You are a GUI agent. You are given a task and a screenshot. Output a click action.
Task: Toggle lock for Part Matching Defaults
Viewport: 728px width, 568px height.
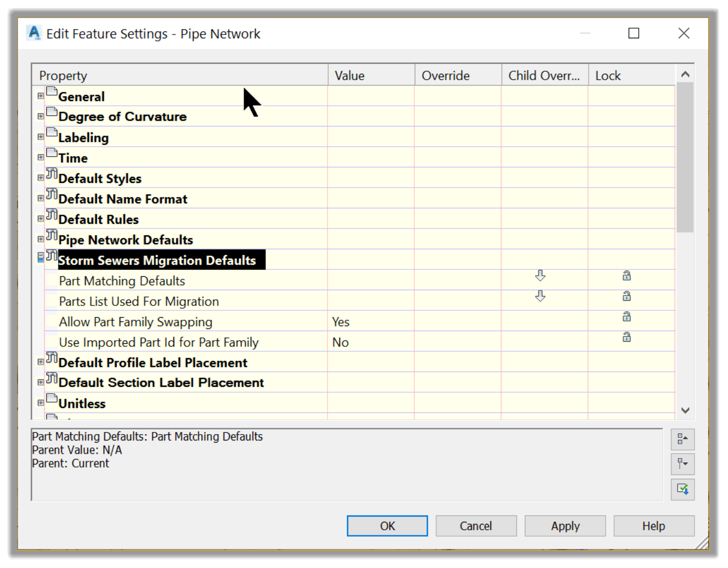(x=627, y=275)
